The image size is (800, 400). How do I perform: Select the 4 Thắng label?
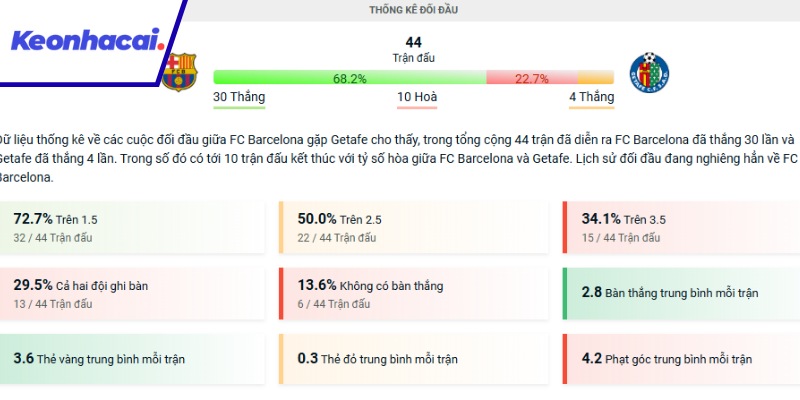(x=591, y=97)
